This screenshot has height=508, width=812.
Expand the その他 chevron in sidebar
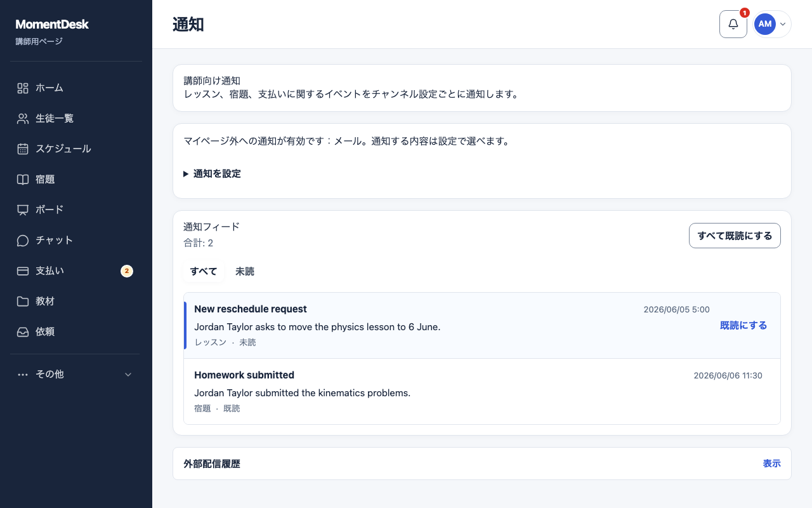click(128, 375)
